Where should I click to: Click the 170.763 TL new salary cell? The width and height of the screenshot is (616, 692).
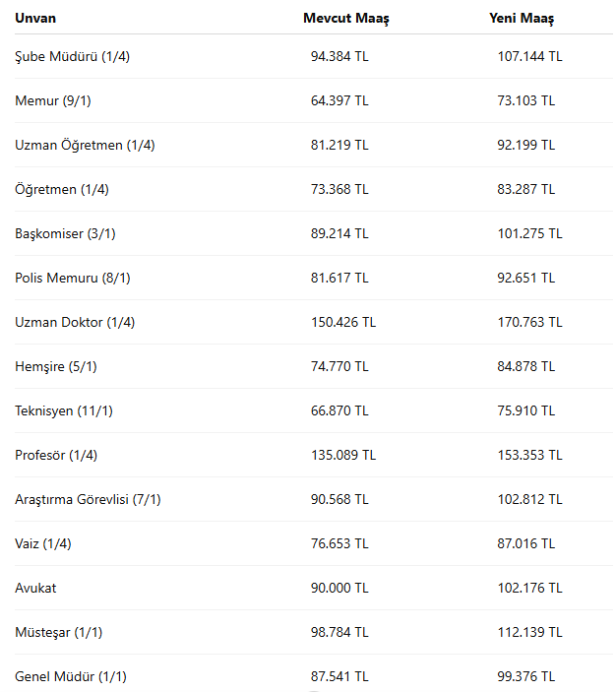click(x=530, y=322)
